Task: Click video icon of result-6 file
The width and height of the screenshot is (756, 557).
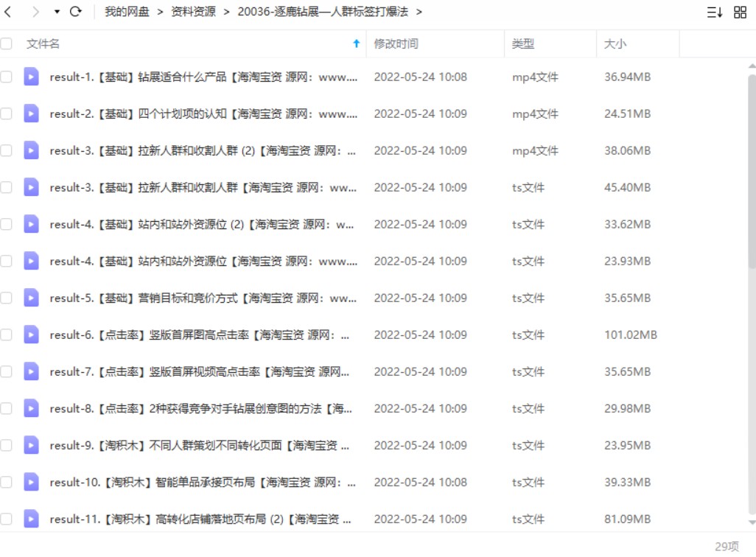Action: tap(32, 334)
